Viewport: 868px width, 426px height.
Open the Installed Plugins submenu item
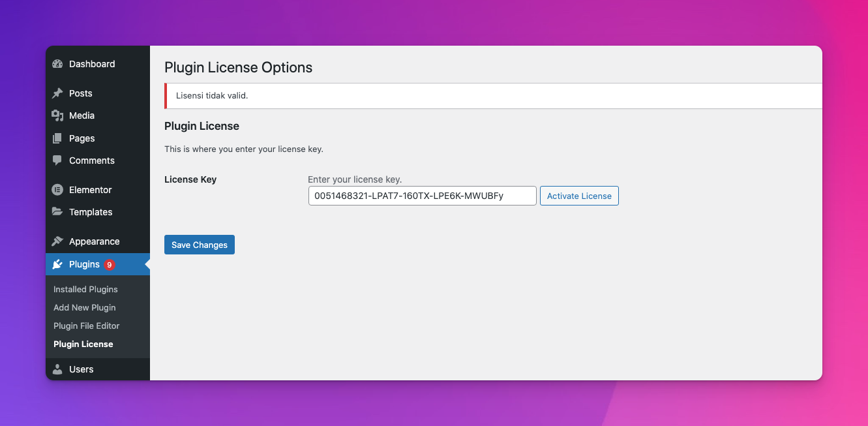click(85, 289)
